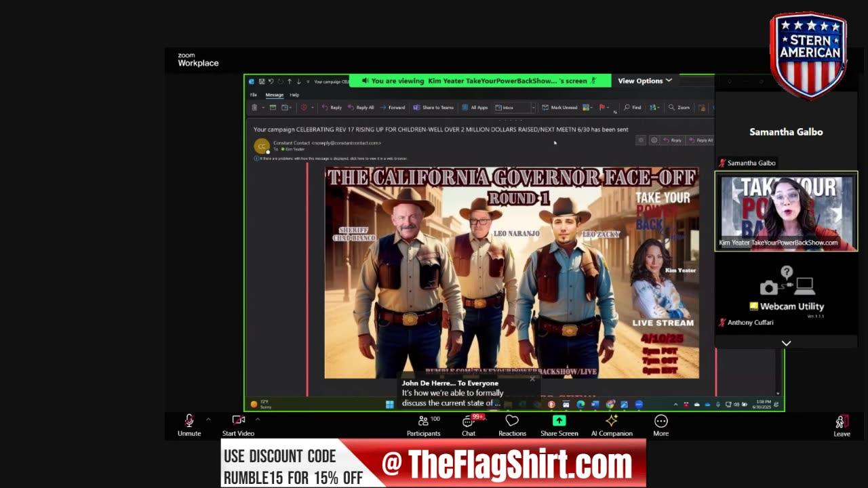Click the sun/dark mode icon in message header
Image resolution: width=868 pixels, height=488 pixels.
(641, 140)
